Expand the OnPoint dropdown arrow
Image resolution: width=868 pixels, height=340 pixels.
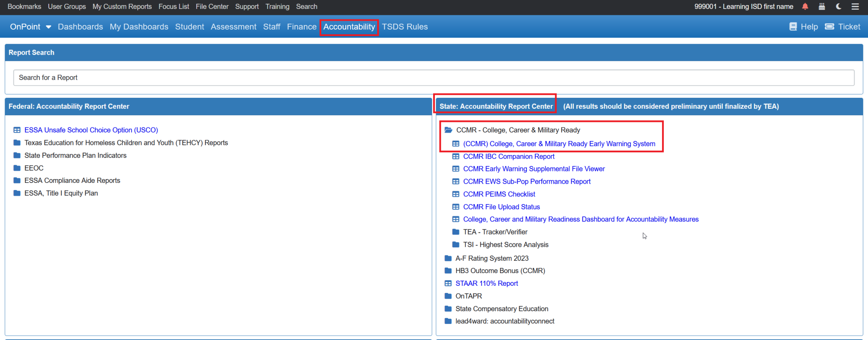click(x=48, y=27)
